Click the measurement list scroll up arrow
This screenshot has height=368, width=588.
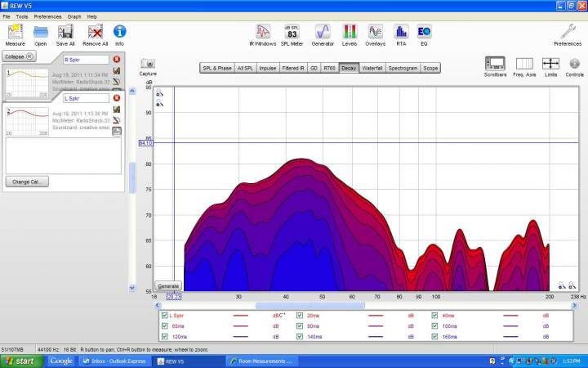click(x=132, y=91)
